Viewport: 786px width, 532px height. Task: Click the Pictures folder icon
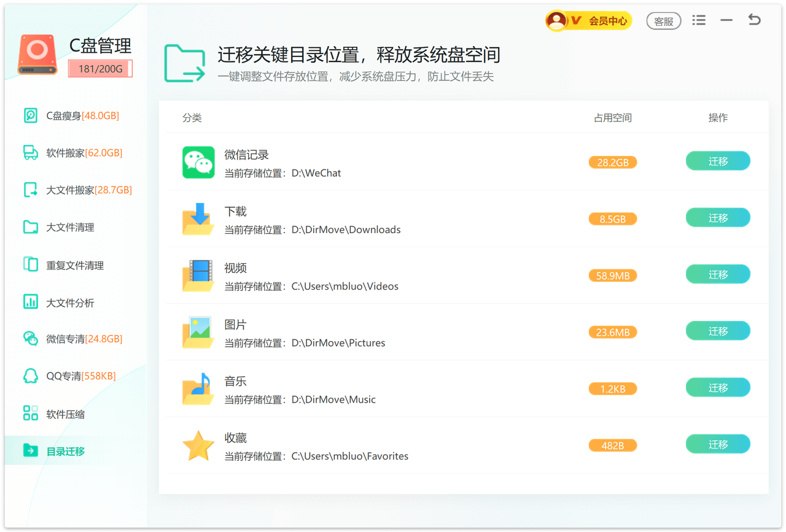(198, 332)
